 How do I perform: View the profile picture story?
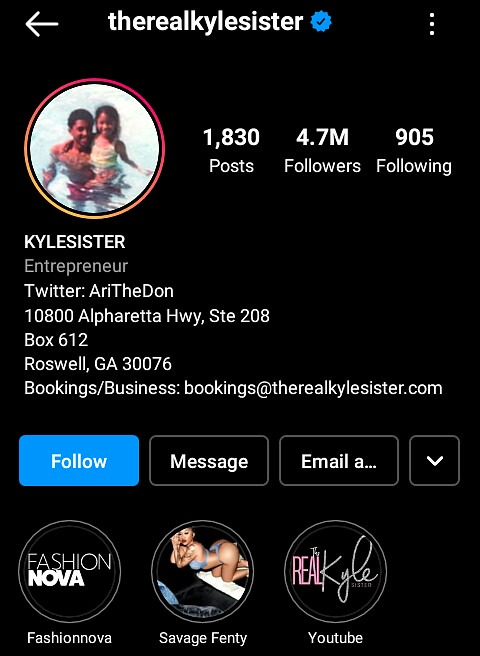point(95,148)
